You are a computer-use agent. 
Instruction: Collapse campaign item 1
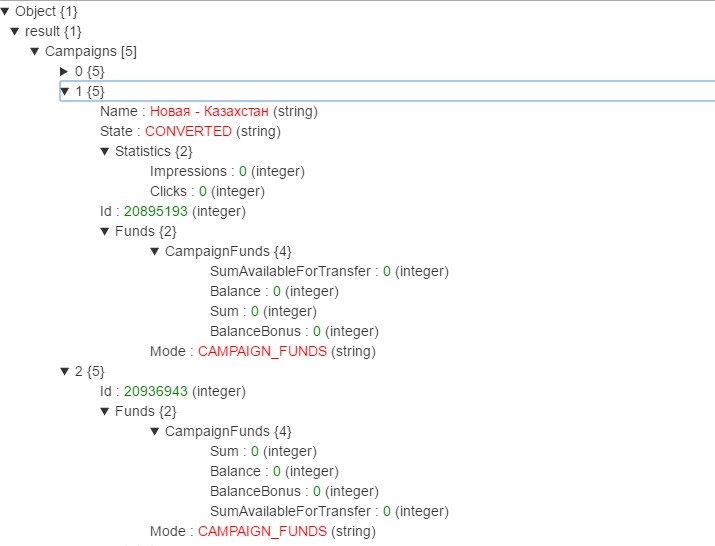coord(65,91)
